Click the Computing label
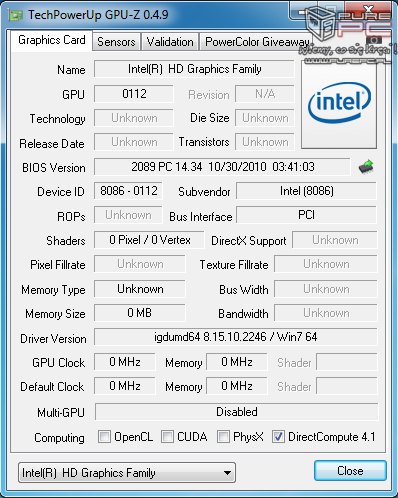This screenshot has height=498, width=398. pos(59,438)
